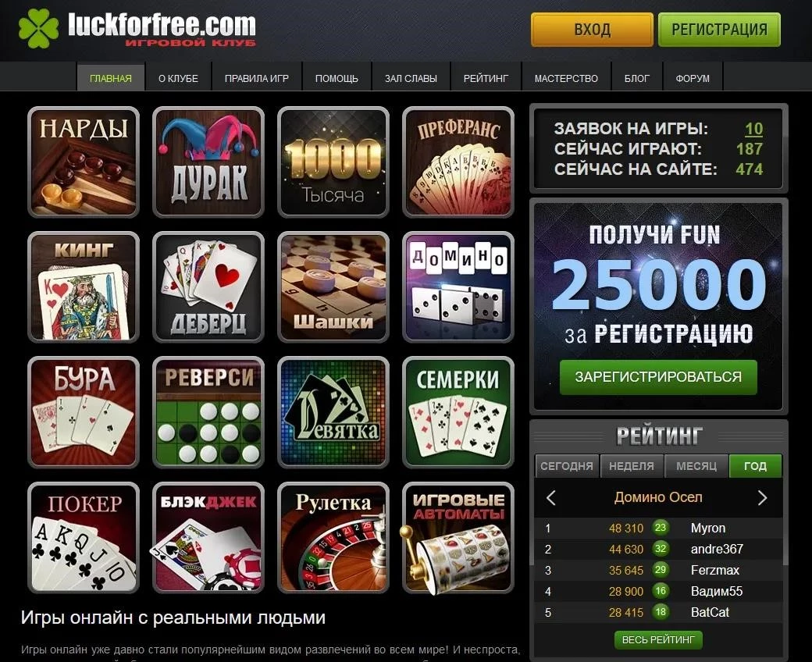The width and height of the screenshot is (812, 662).
Task: Click the Зарегистрироваться green button
Action: (658, 377)
